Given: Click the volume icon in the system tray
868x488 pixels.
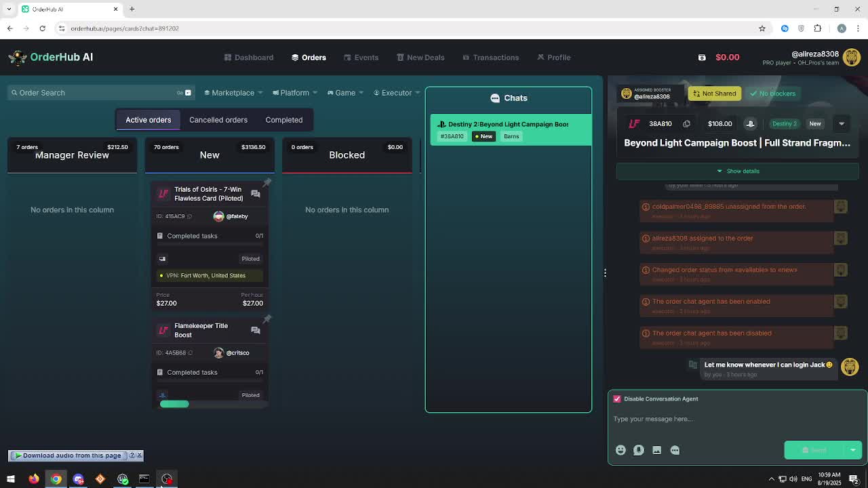Looking at the screenshot, I should (x=793, y=479).
